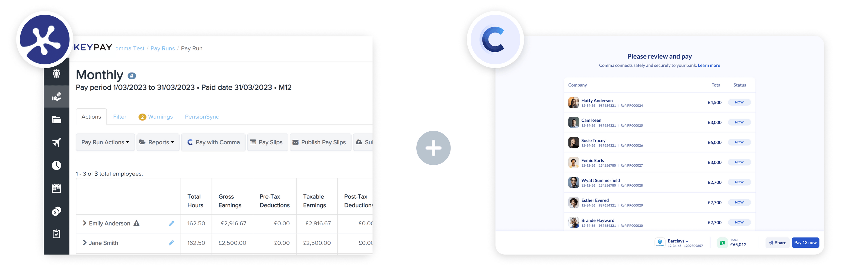Click the calendar icon in the sidebar
Image resolution: width=868 pixels, height=276 pixels.
(x=57, y=188)
